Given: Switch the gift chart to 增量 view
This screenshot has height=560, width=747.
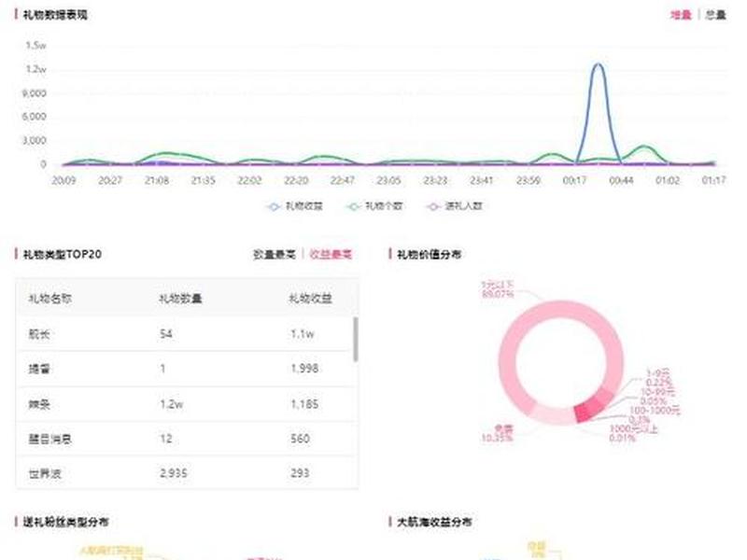Looking at the screenshot, I should pyautogui.click(x=681, y=15).
